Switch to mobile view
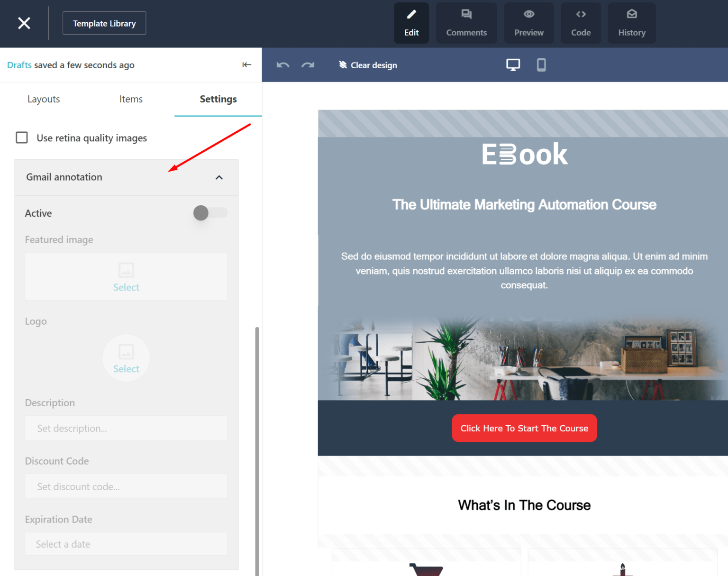Image resolution: width=728 pixels, height=576 pixels. coord(541,65)
